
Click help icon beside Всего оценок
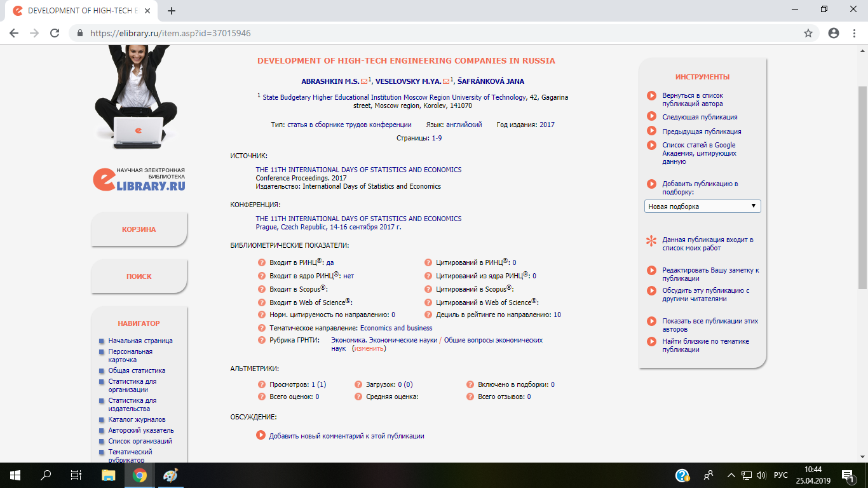coord(261,396)
